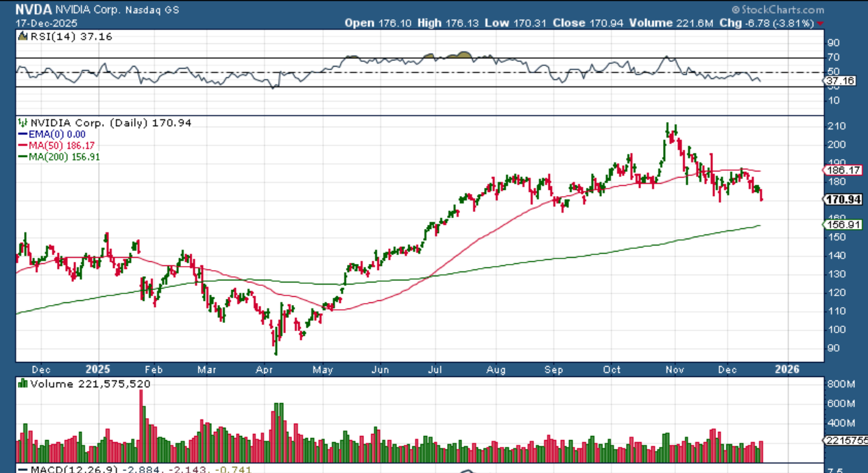Click the Jun month axis label
The height and width of the screenshot is (473, 868).
(x=380, y=369)
